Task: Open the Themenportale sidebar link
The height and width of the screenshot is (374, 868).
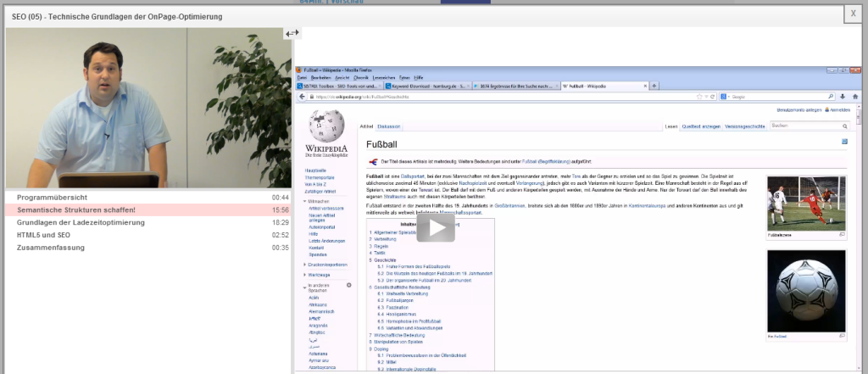Action: click(319, 177)
